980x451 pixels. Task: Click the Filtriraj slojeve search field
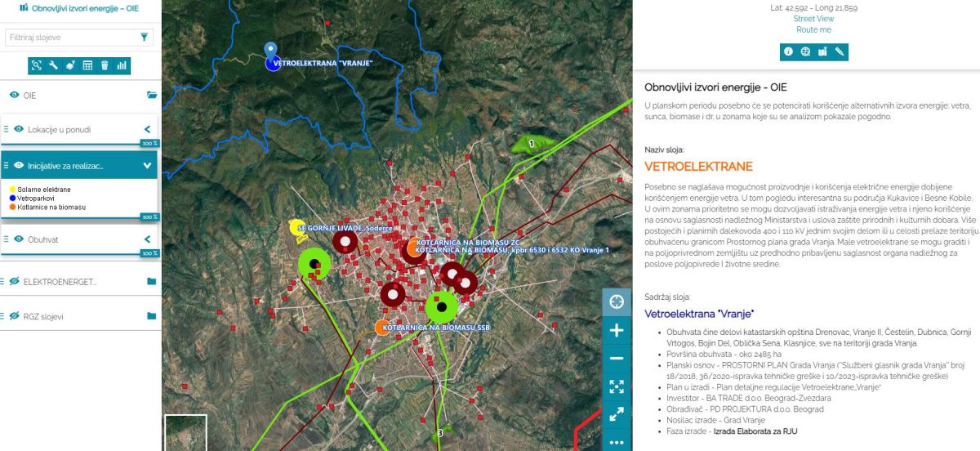click(69, 37)
